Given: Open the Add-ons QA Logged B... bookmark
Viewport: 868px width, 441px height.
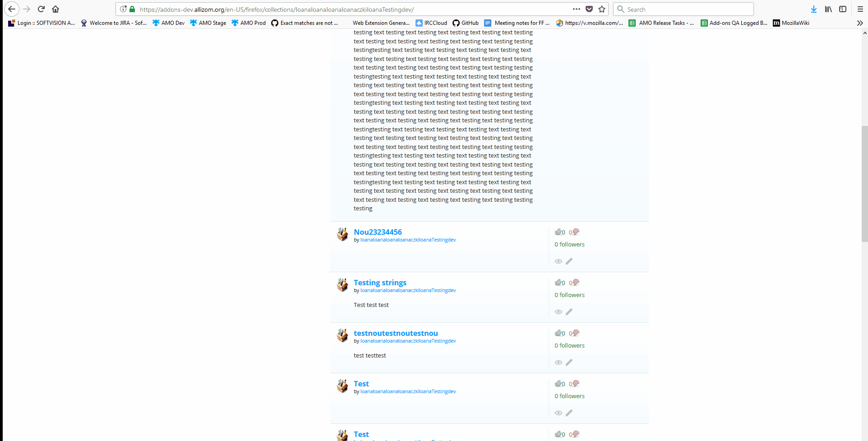Looking at the screenshot, I should [x=734, y=23].
